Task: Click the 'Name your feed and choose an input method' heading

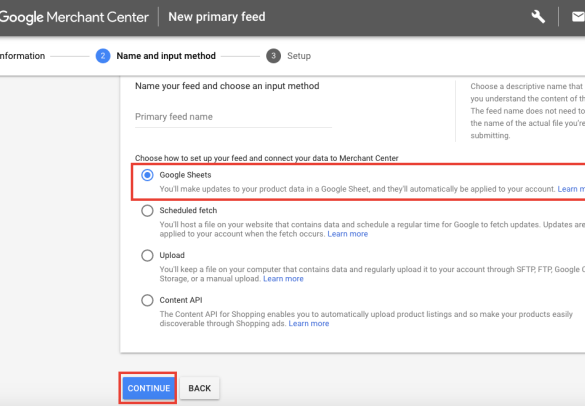Action: click(x=227, y=86)
